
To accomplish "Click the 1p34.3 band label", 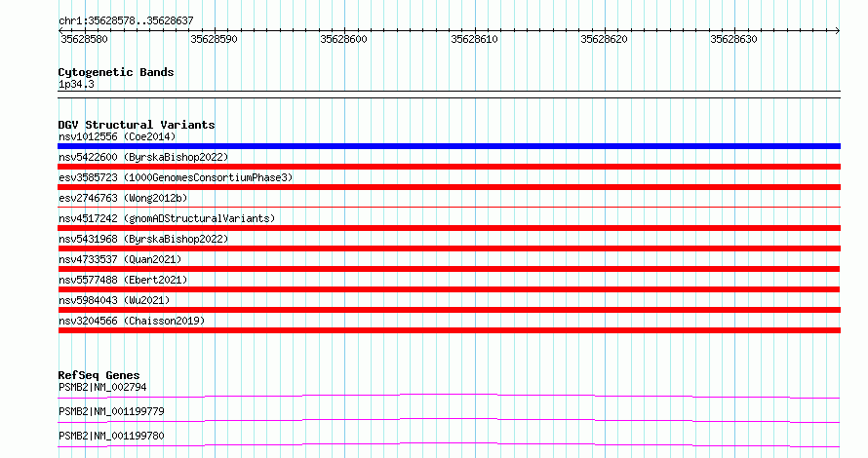I will tap(76, 84).
